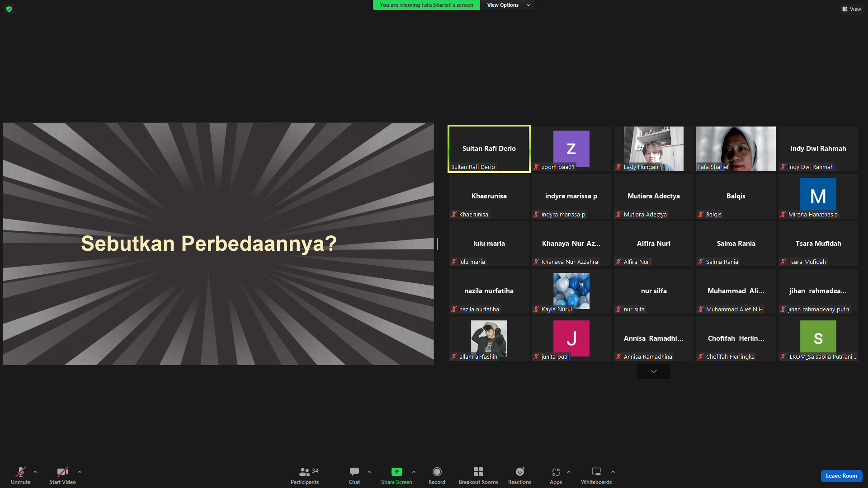The image size is (868, 488).
Task: Click the 'nazila nurfatiha' name label
Action: (x=479, y=310)
